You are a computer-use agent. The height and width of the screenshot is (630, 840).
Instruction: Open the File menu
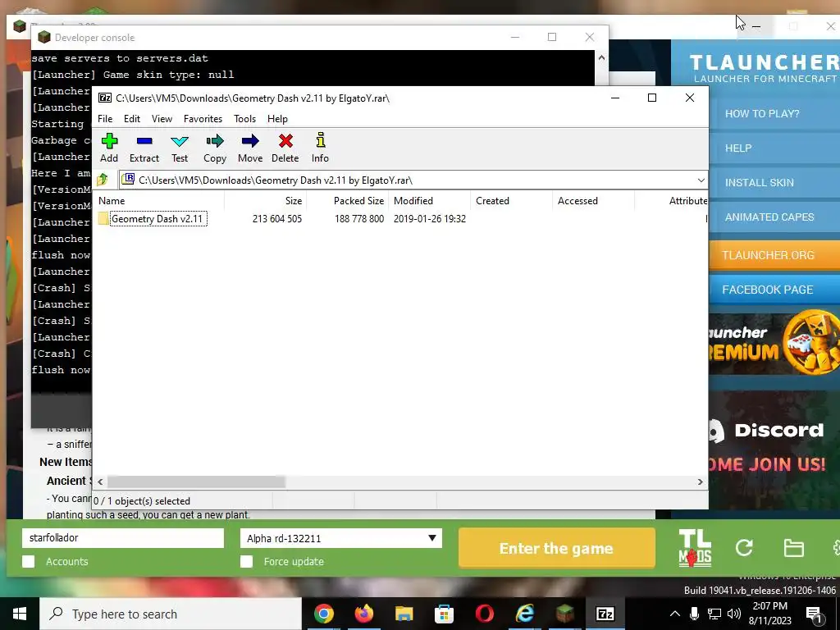105,118
